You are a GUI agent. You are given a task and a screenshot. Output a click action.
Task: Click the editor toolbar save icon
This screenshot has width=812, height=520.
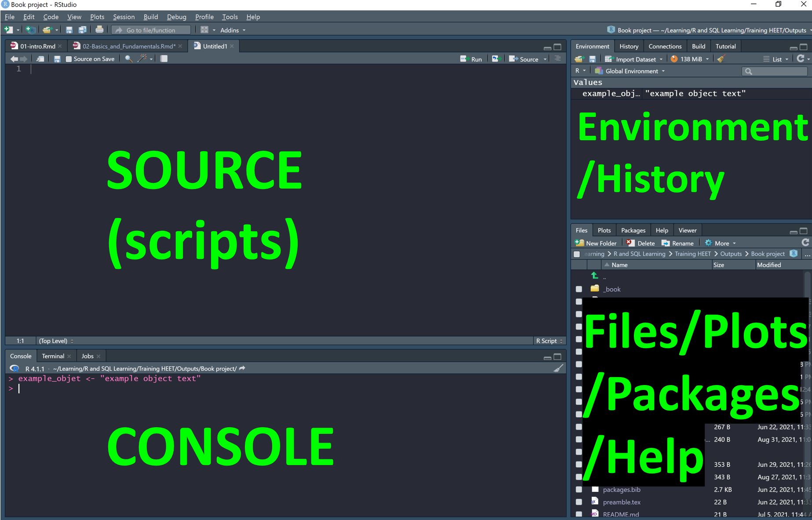click(57, 59)
